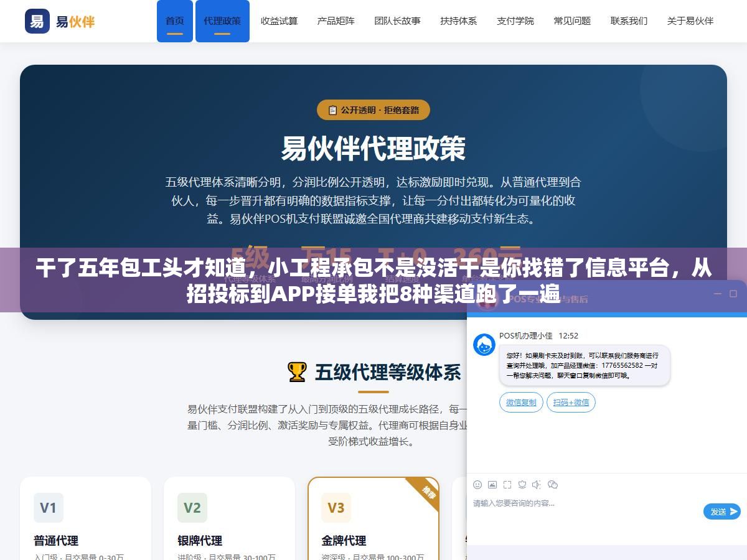The height and width of the screenshot is (560, 747).
Task: Go to 扶持体系 menu item
Action: tap(459, 21)
